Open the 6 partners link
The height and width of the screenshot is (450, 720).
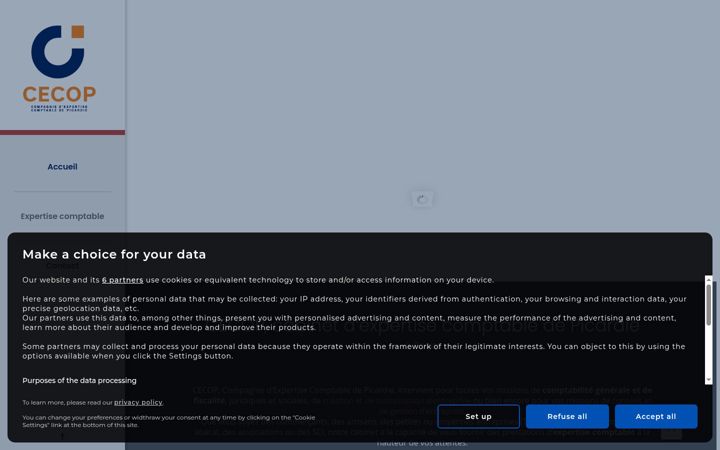tap(123, 280)
